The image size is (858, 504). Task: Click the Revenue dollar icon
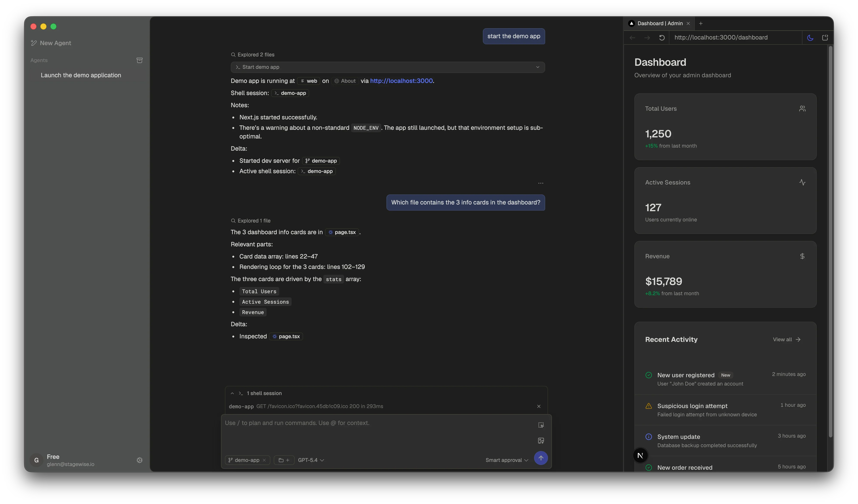click(802, 256)
